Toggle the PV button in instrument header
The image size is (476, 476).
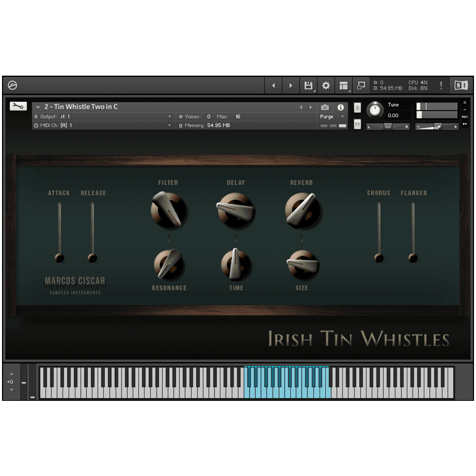point(464,124)
